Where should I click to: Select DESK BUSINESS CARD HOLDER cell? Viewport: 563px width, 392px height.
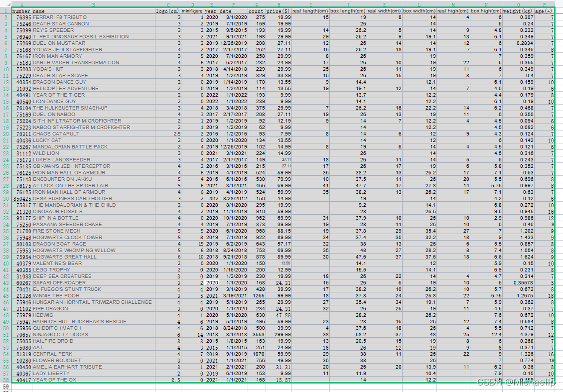point(93,199)
